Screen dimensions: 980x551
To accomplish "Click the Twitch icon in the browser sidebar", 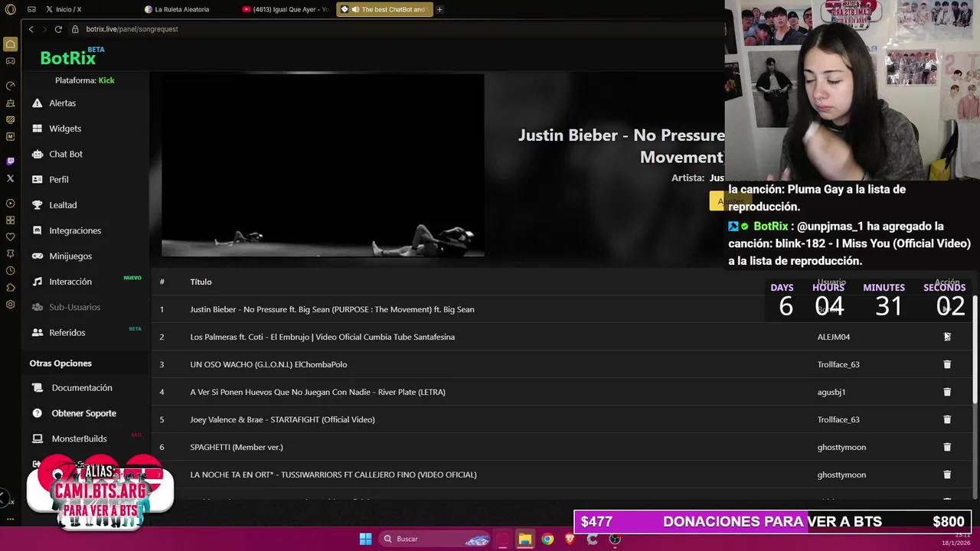I will [x=10, y=161].
